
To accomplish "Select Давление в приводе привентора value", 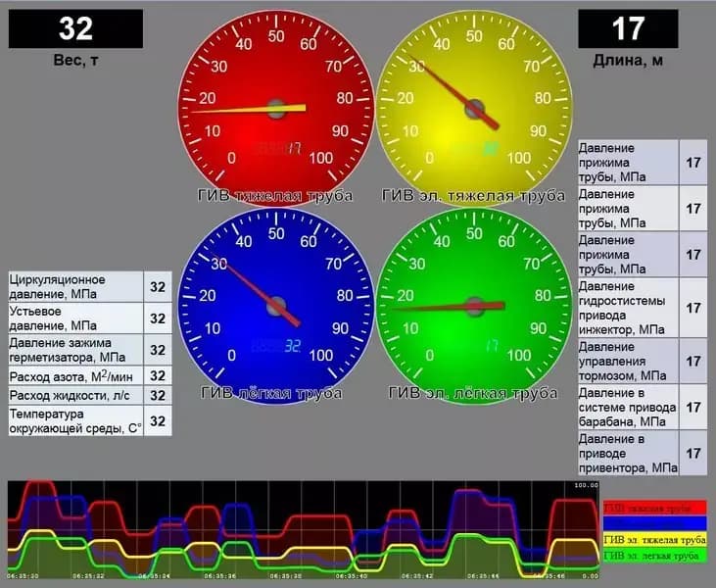I will click(693, 453).
